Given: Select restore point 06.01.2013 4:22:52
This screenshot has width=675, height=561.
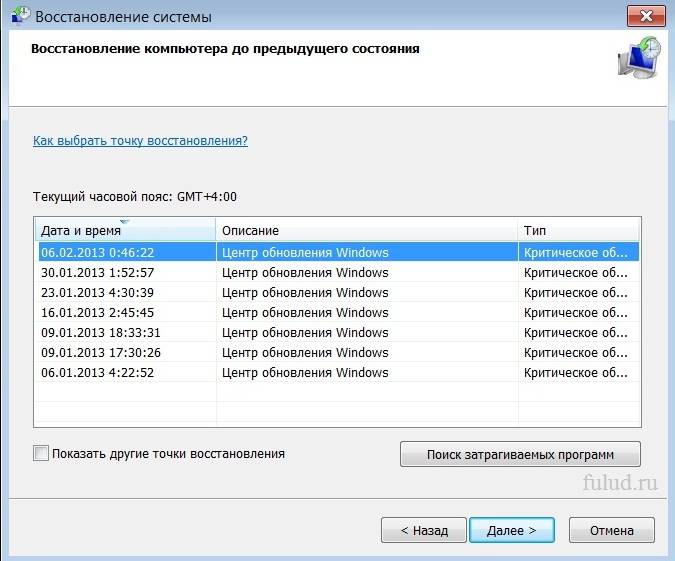Looking at the screenshot, I should [x=98, y=373].
